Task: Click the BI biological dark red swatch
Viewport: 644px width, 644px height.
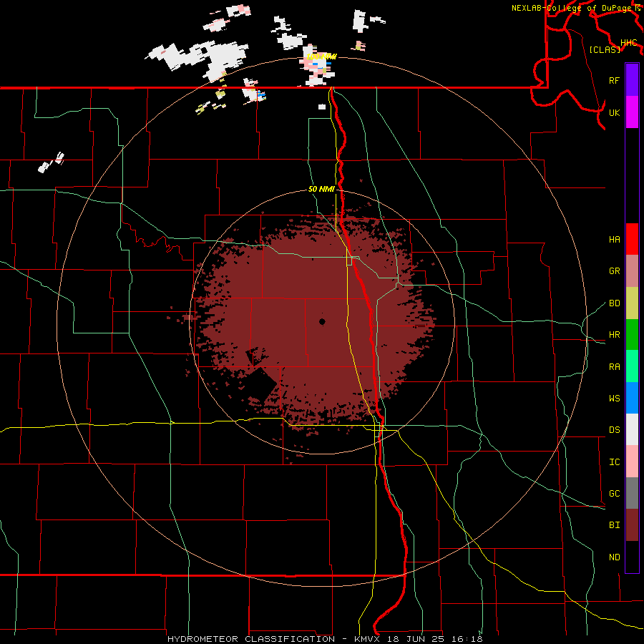Action: click(632, 525)
